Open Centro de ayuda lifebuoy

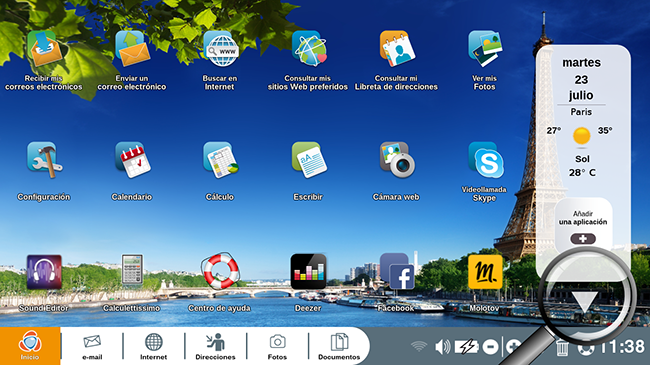click(220, 271)
